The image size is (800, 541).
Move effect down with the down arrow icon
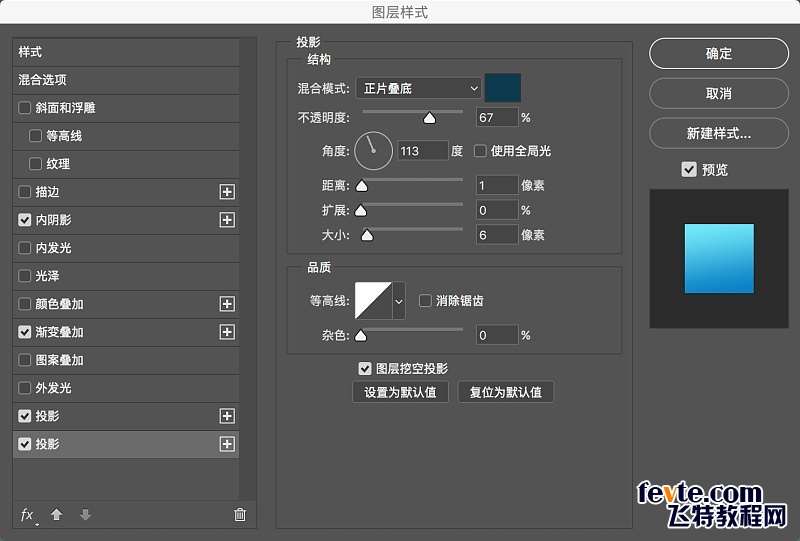tap(85, 514)
